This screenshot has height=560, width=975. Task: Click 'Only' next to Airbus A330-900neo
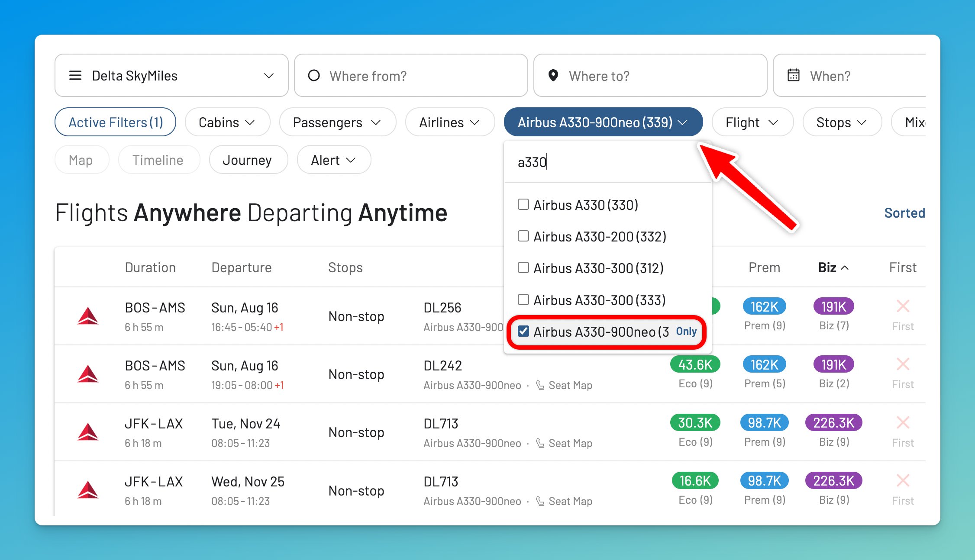click(687, 331)
